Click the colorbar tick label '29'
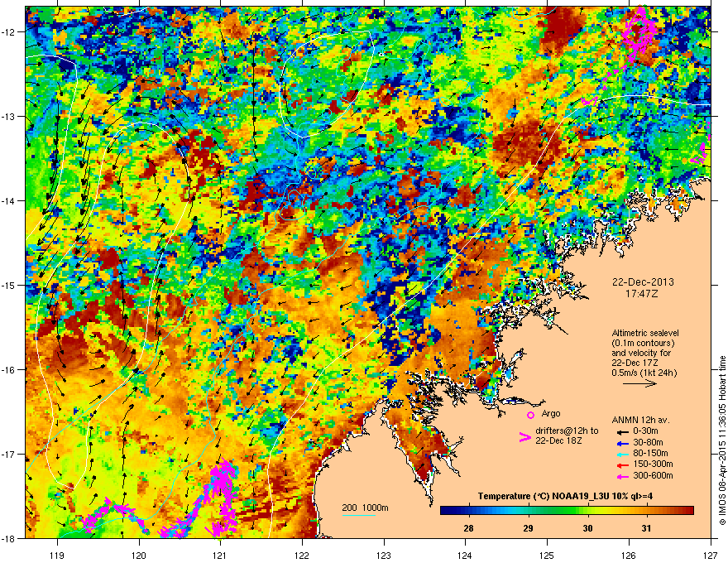Image resolution: width=728 pixels, height=563 pixels. (528, 528)
